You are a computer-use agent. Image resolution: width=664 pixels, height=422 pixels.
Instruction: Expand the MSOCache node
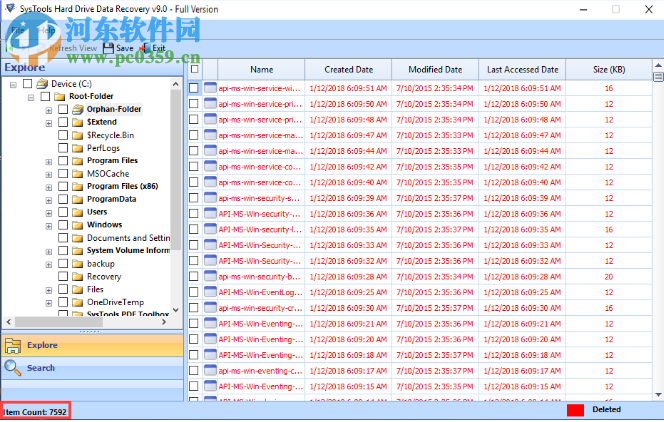[x=49, y=174]
